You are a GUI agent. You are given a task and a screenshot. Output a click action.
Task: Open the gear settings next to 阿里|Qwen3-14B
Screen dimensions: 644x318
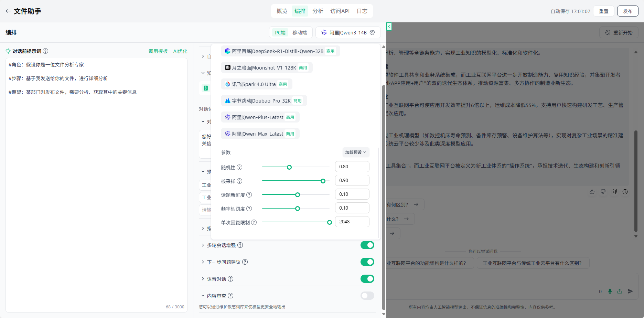coord(372,32)
